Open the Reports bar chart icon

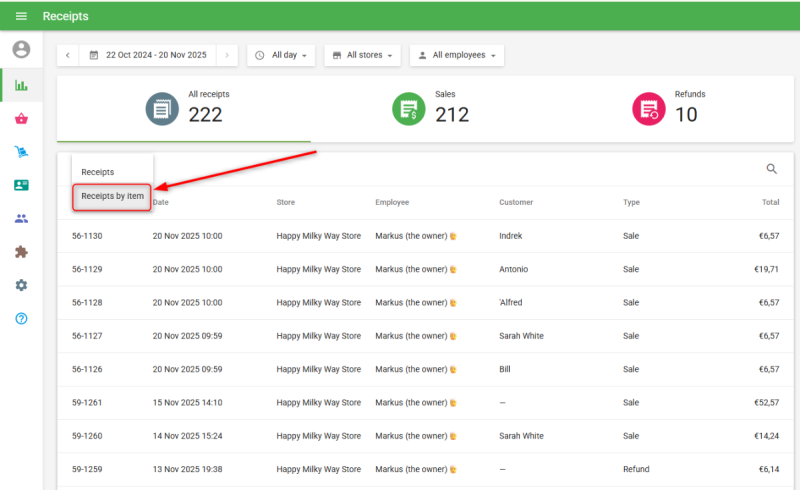[x=21, y=85]
